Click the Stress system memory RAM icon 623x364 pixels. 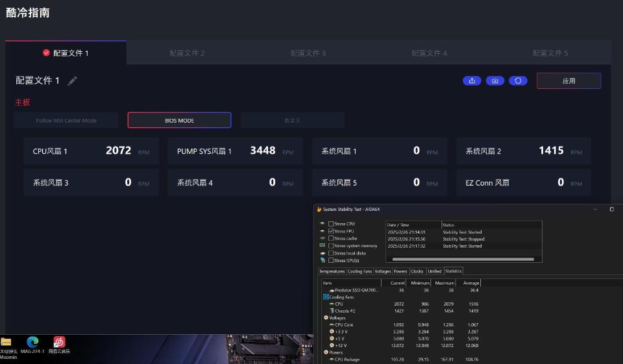(323, 245)
